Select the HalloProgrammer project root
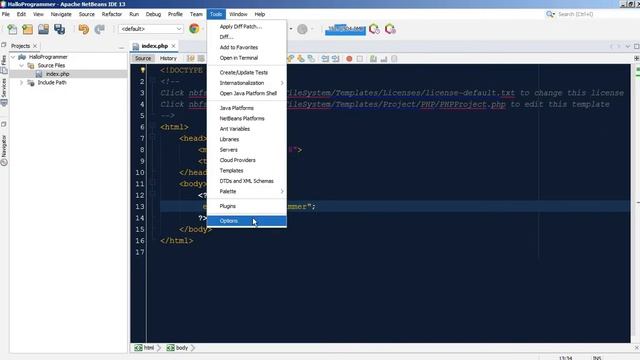Image resolution: width=640 pixels, height=360 pixels. [x=48, y=57]
